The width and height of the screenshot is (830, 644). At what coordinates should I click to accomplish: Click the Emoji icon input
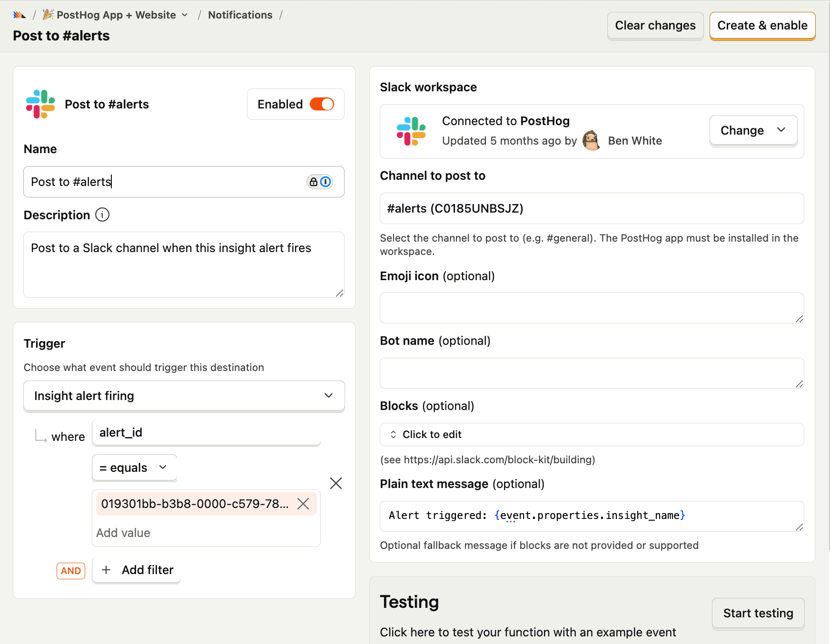[x=592, y=308]
